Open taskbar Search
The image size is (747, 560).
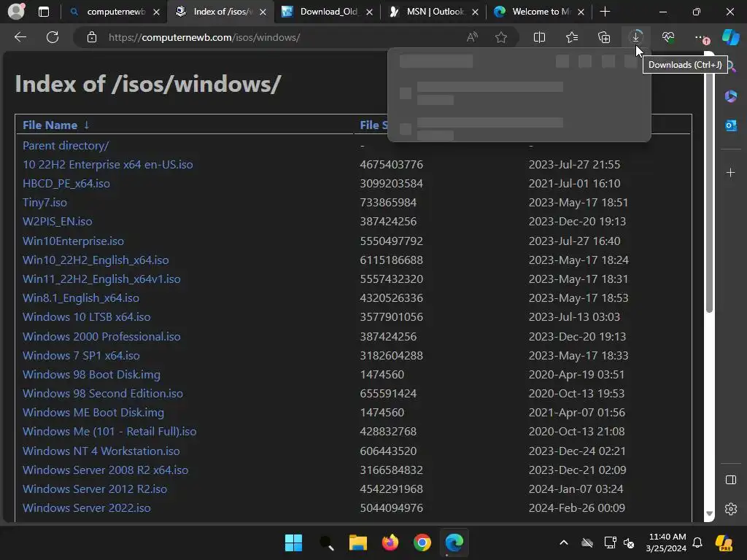(326, 542)
